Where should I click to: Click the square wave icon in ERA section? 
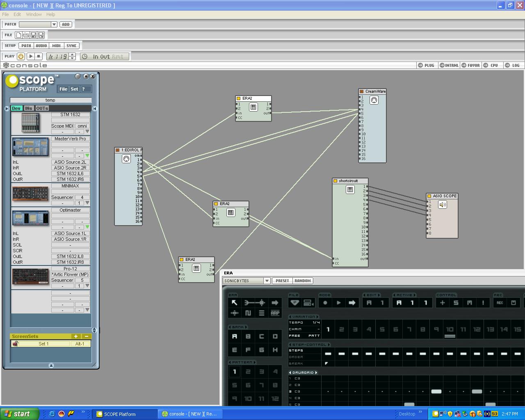coord(248,313)
